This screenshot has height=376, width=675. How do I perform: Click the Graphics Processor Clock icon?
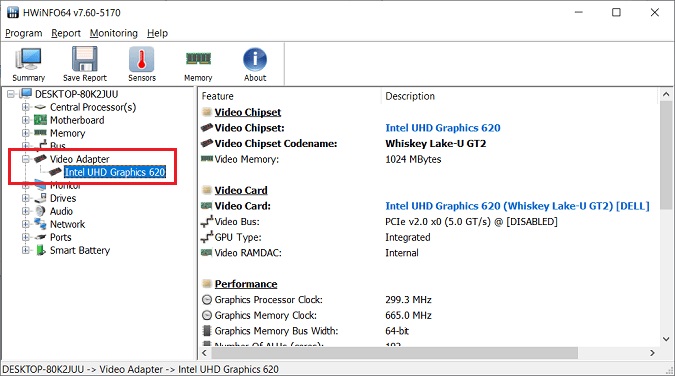click(207, 299)
